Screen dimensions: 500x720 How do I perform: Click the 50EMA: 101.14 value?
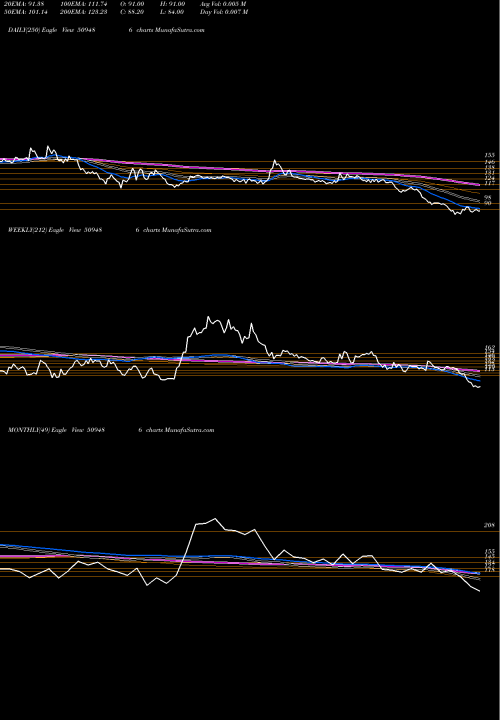24,12
